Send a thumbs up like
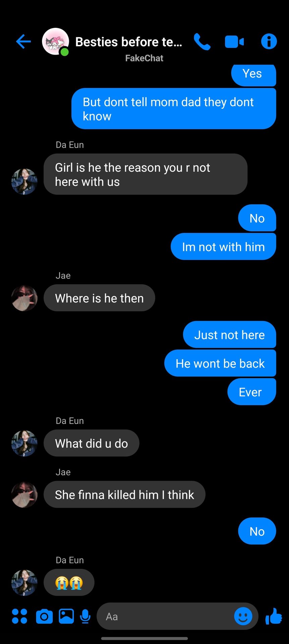The height and width of the screenshot is (644, 289). click(274, 616)
